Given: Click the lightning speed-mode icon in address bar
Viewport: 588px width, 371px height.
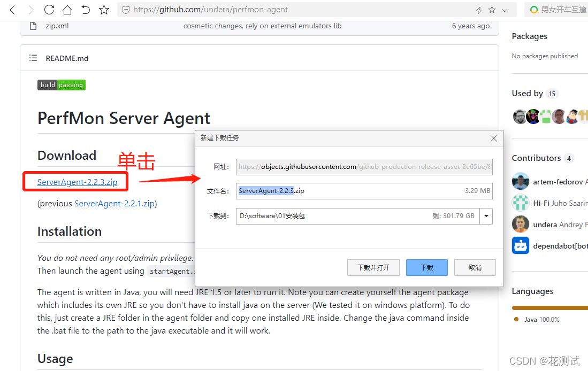Looking at the screenshot, I should pyautogui.click(x=479, y=10).
